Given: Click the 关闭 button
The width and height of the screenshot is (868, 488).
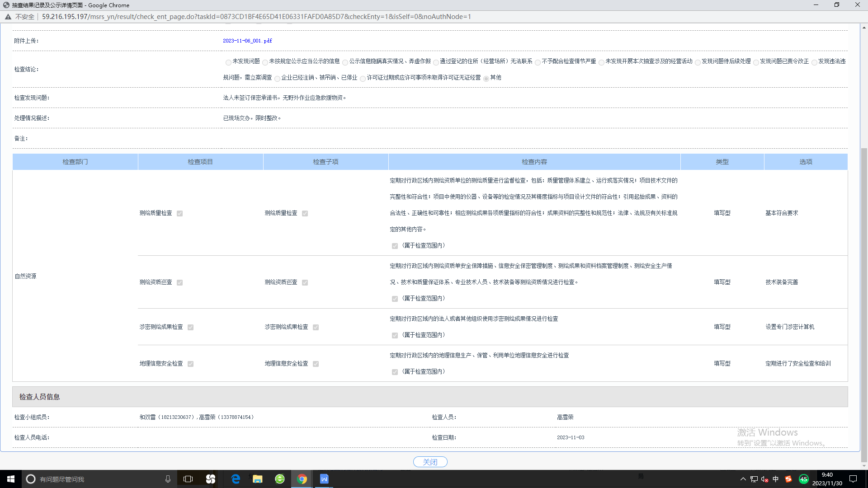Looking at the screenshot, I should coord(430,462).
